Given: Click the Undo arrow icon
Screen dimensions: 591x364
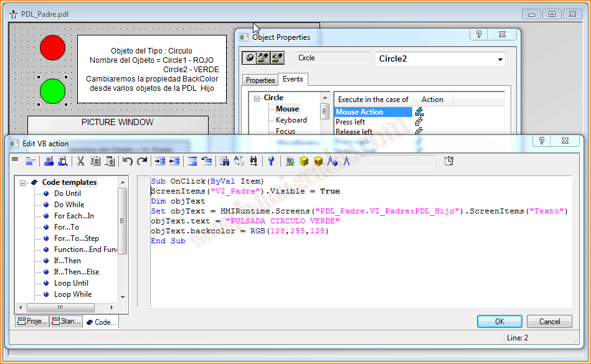Looking at the screenshot, I should 128,161.
